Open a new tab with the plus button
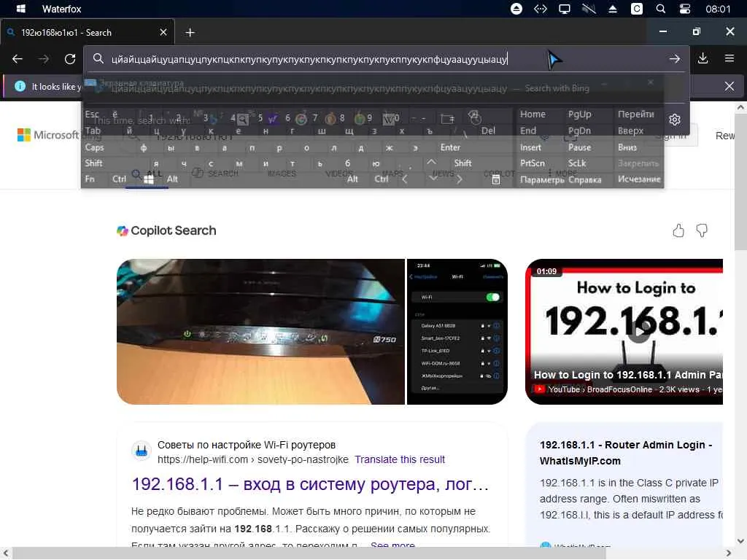 point(190,32)
